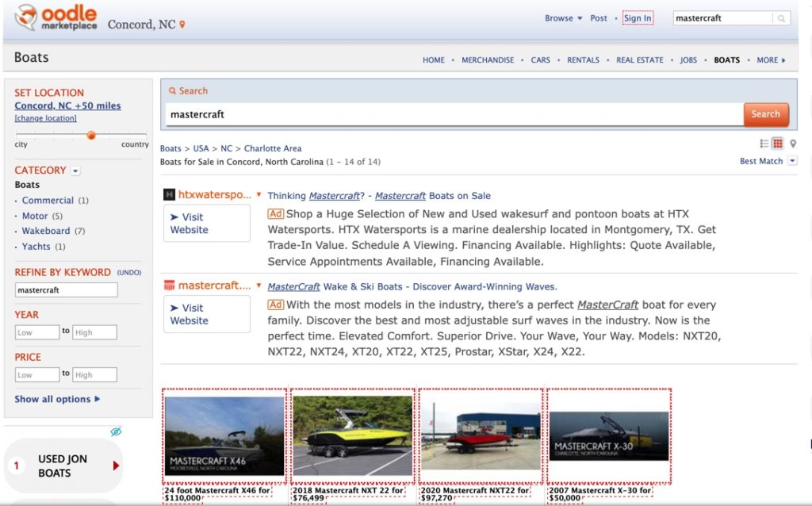Filter by Motor category
812x506 pixels.
35,216
